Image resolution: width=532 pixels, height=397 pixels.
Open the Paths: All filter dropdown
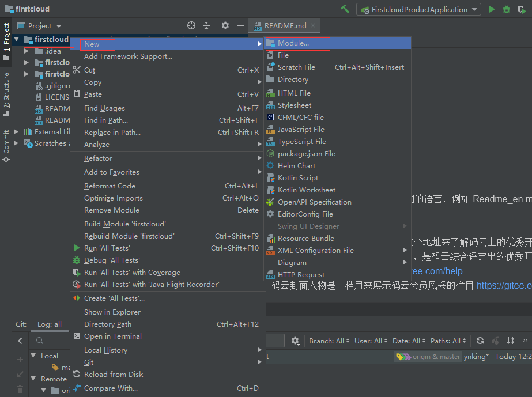click(x=448, y=341)
